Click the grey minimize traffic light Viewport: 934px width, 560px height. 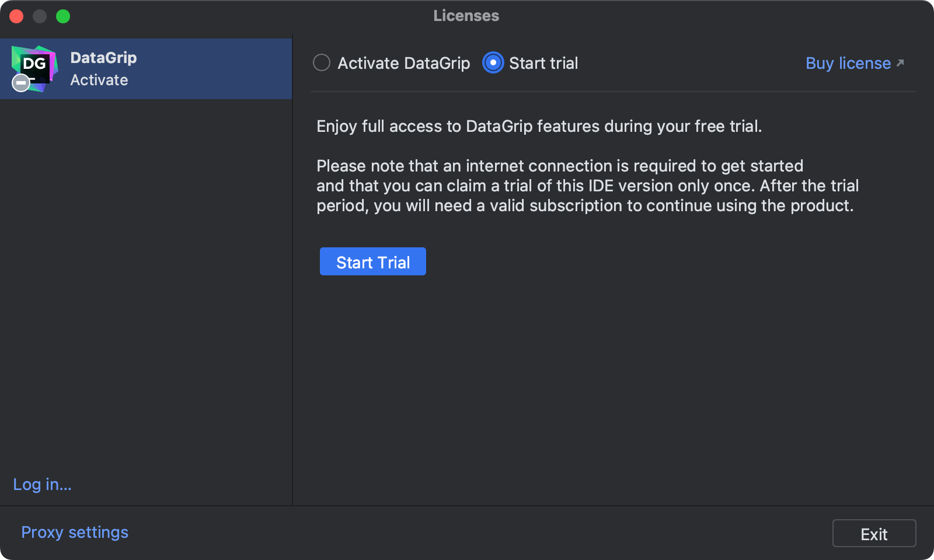[x=40, y=16]
